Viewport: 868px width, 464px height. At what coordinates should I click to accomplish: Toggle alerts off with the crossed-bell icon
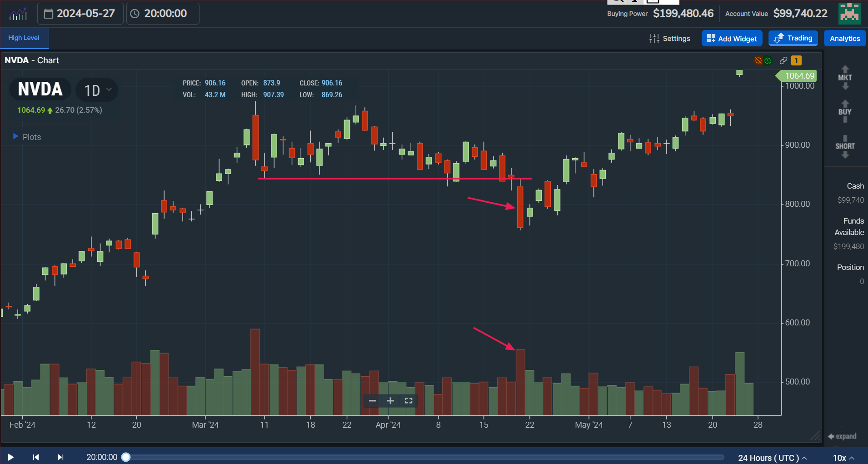coord(757,60)
